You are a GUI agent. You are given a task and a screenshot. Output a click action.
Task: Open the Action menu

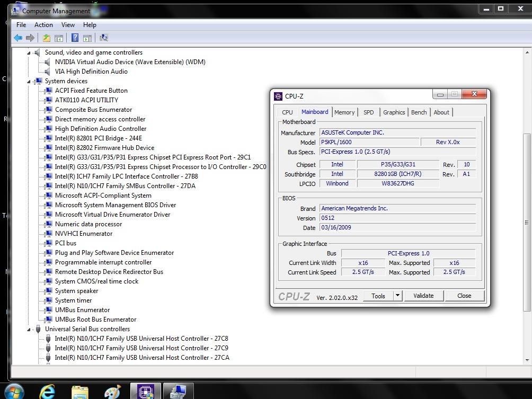click(x=43, y=25)
